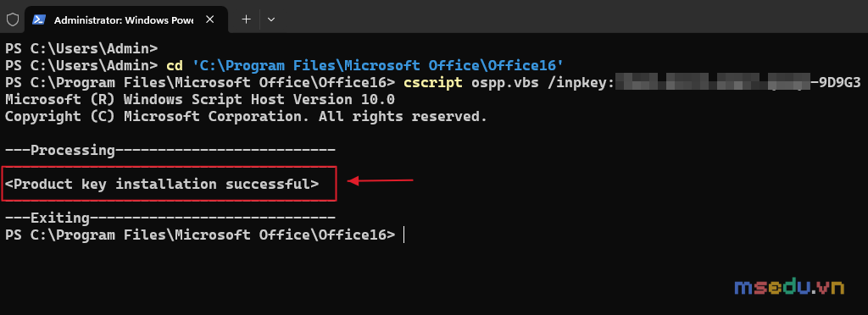Click the PowerShell icon in the tab
The image size is (868, 315).
pos(38,19)
